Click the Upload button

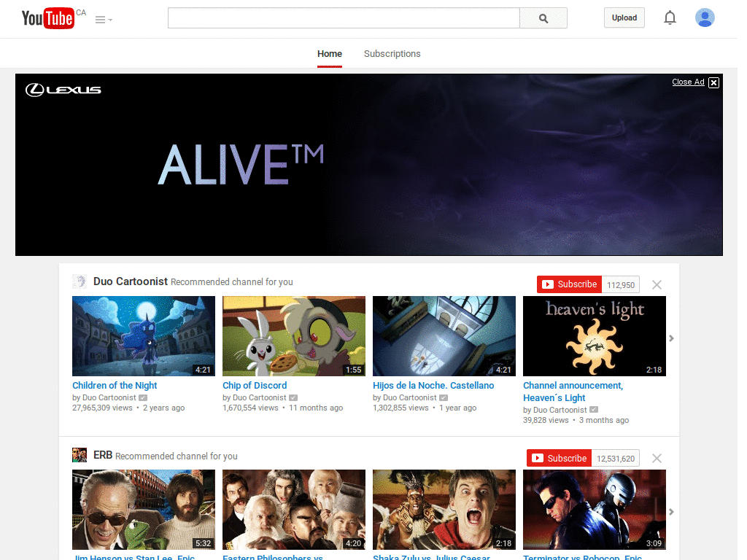624,17
